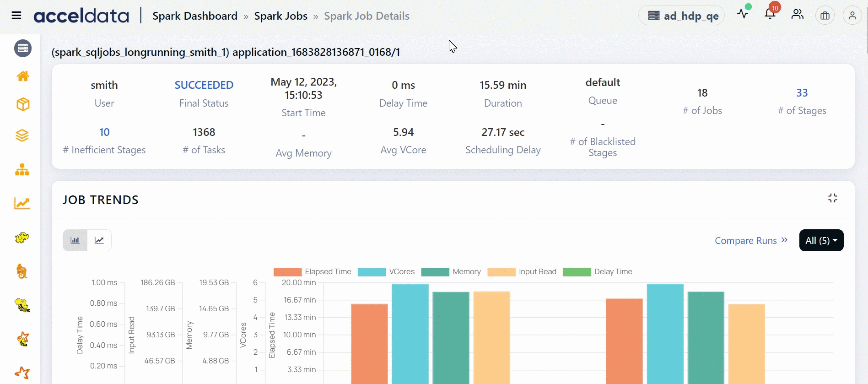Open the Hive icon in sidebar
The image size is (868, 384).
tap(22, 305)
